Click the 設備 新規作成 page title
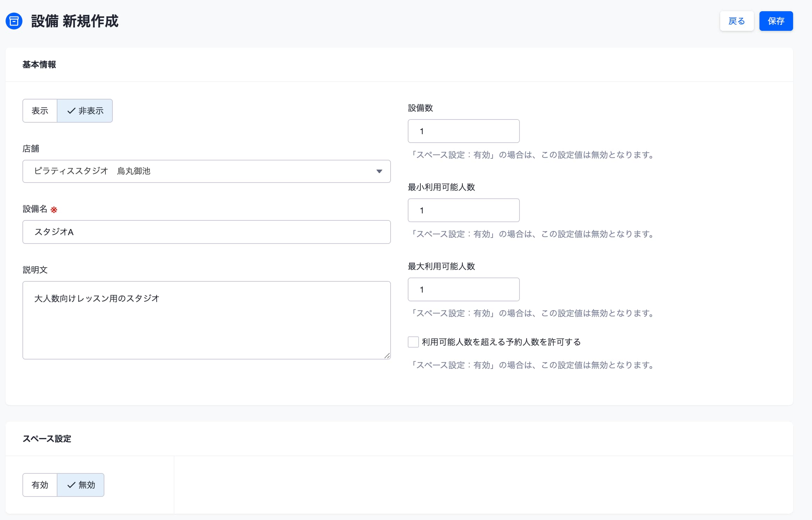The image size is (812, 520). (x=75, y=21)
